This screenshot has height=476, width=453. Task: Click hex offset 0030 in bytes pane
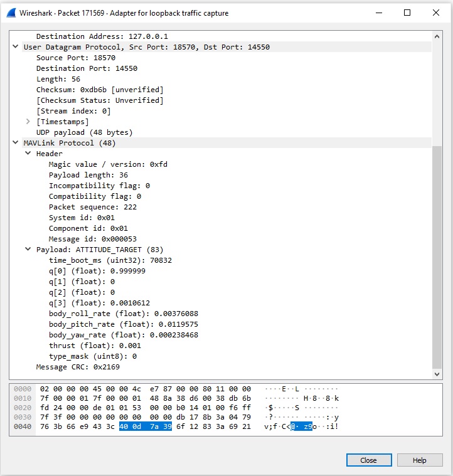coord(23,417)
